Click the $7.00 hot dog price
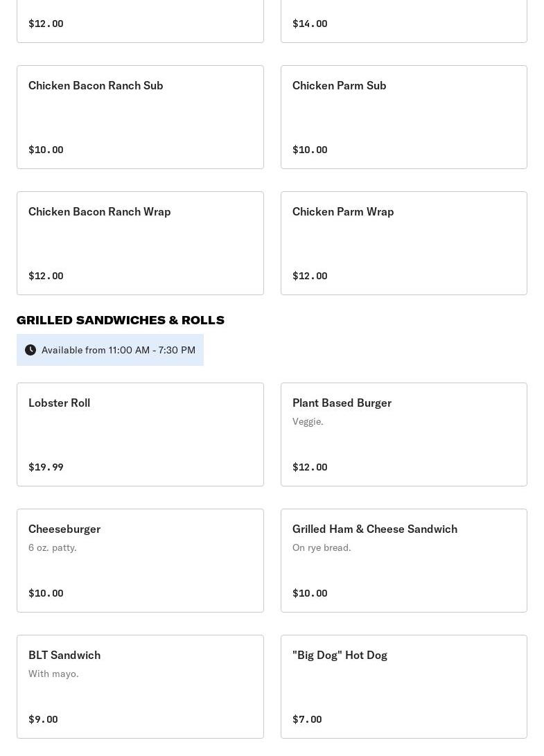Image resolution: width=544 pixels, height=756 pixels. pyautogui.click(x=307, y=719)
